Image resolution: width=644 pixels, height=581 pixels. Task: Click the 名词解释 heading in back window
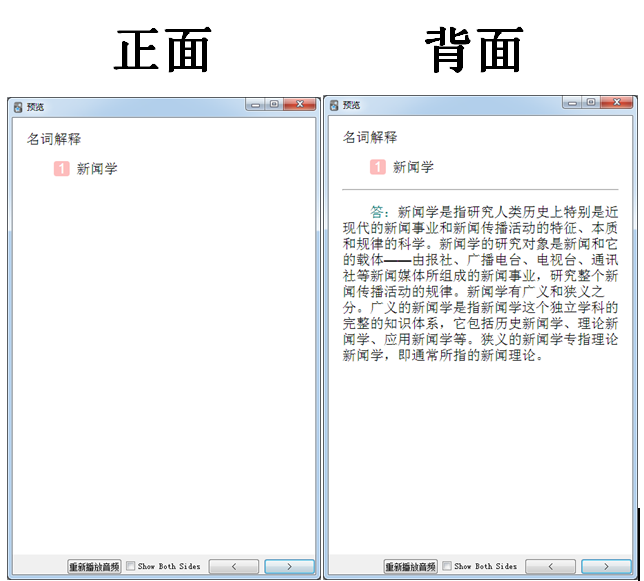[x=370, y=137]
